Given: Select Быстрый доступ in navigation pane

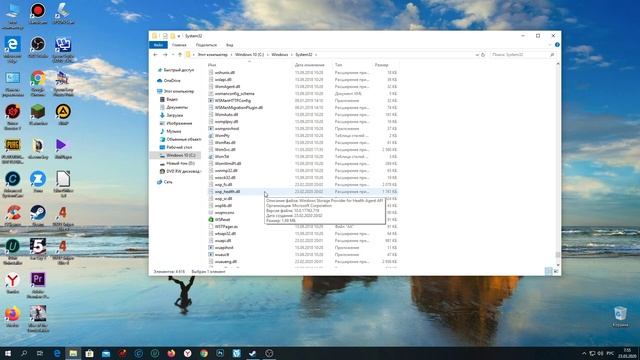Looking at the screenshot, I should (179, 70).
